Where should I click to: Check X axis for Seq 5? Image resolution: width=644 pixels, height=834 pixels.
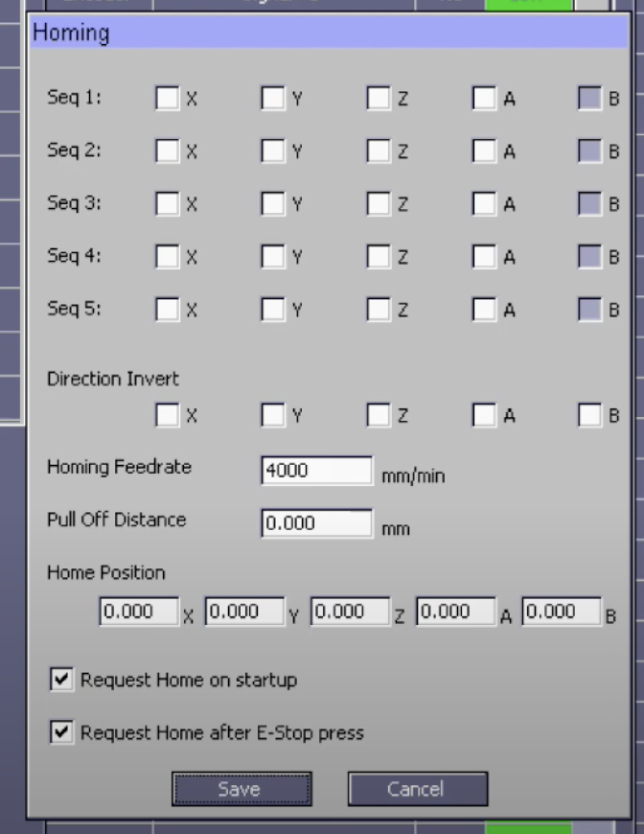[x=168, y=310]
